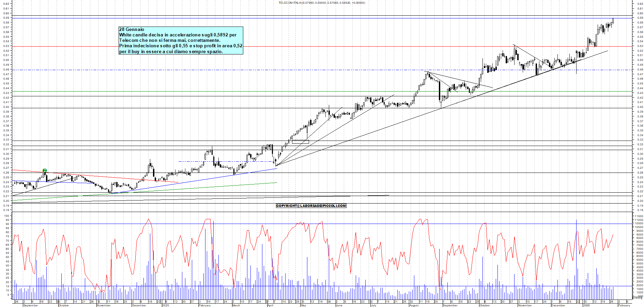This screenshot has height=307, width=644.
Task: Click the latest candle at the chart's right edge
Action: [x=613, y=21]
